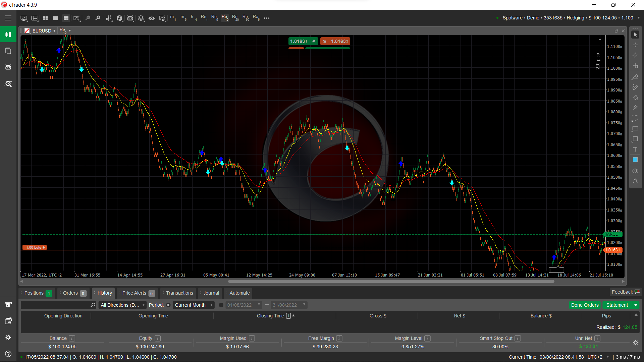
Task: Open the Trade section in sidebar
Action: point(8,34)
